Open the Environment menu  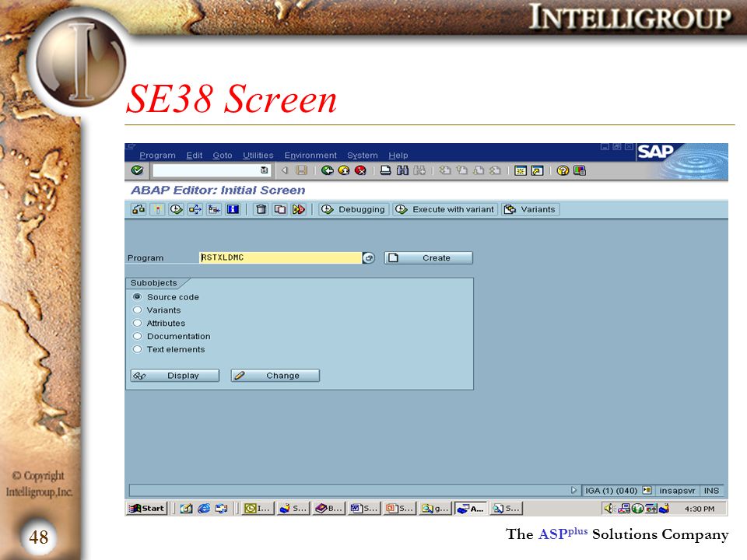[x=310, y=156]
